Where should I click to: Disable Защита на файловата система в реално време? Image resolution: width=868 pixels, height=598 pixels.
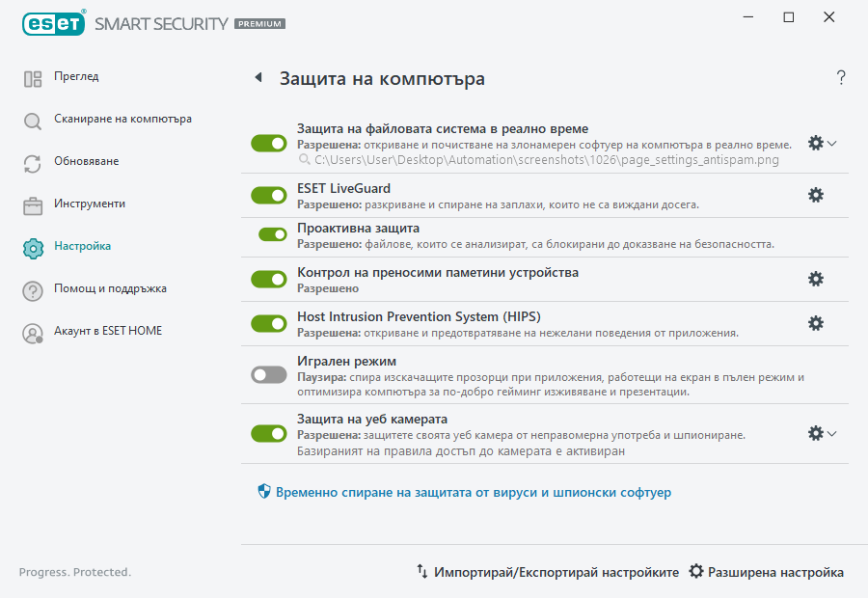point(268,143)
